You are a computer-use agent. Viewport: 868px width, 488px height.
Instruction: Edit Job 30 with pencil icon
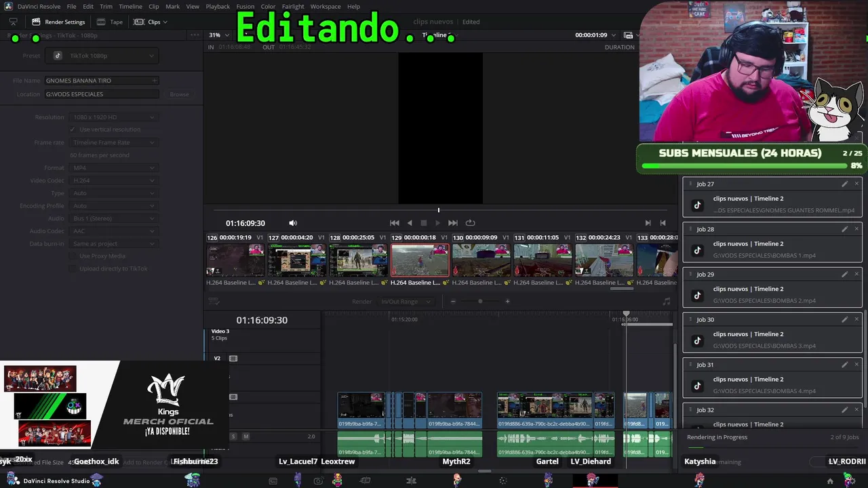coord(844,319)
